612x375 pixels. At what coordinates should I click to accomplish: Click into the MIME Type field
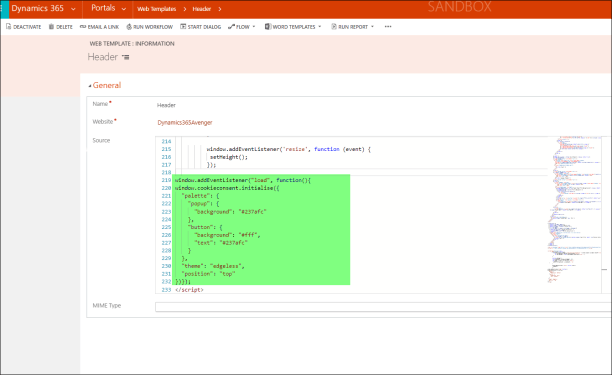click(x=383, y=307)
